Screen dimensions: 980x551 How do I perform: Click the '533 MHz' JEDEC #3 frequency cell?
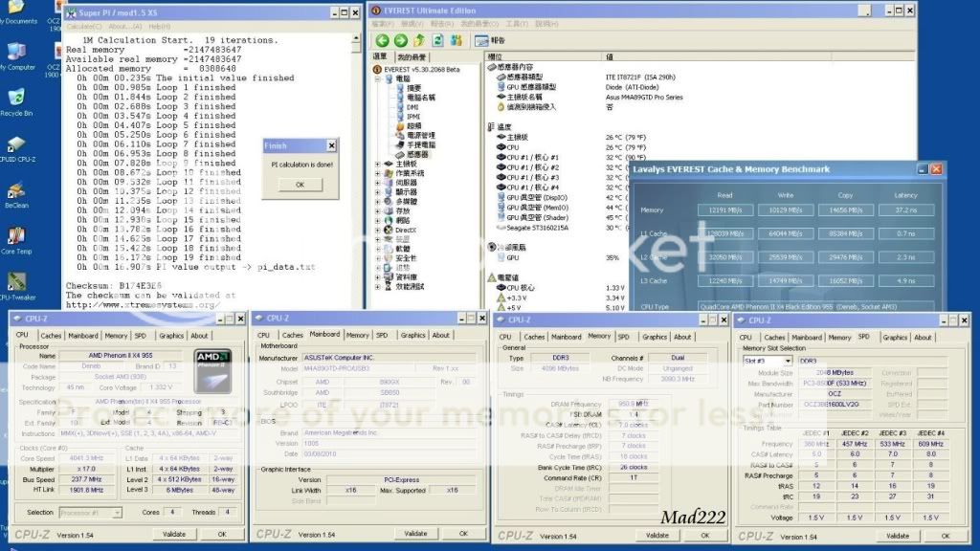click(893, 444)
